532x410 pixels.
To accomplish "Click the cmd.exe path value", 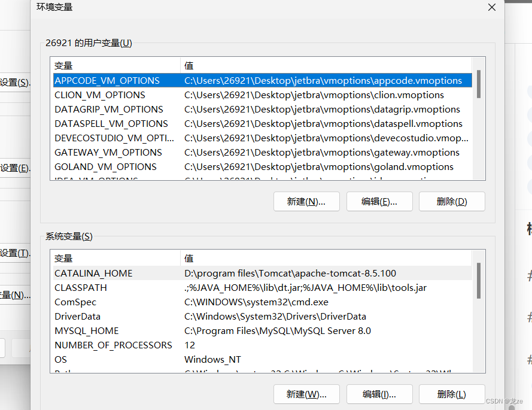I will pos(256,302).
